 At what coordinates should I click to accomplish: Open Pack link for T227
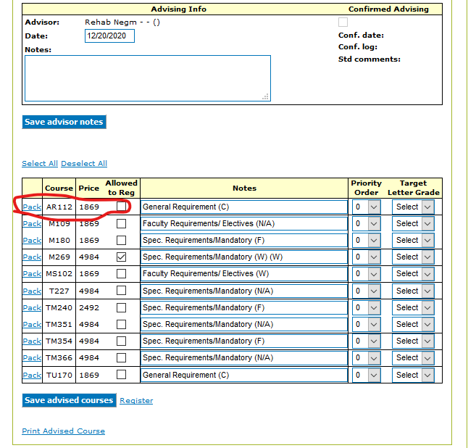(32, 291)
